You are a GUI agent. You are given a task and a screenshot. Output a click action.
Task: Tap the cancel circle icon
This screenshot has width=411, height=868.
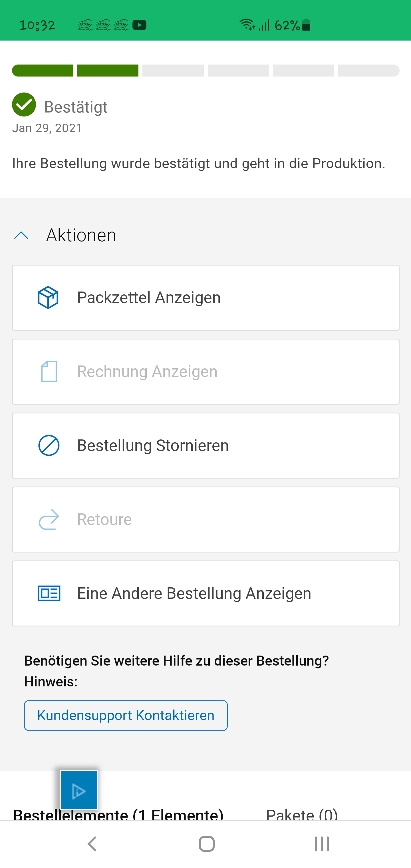click(49, 445)
